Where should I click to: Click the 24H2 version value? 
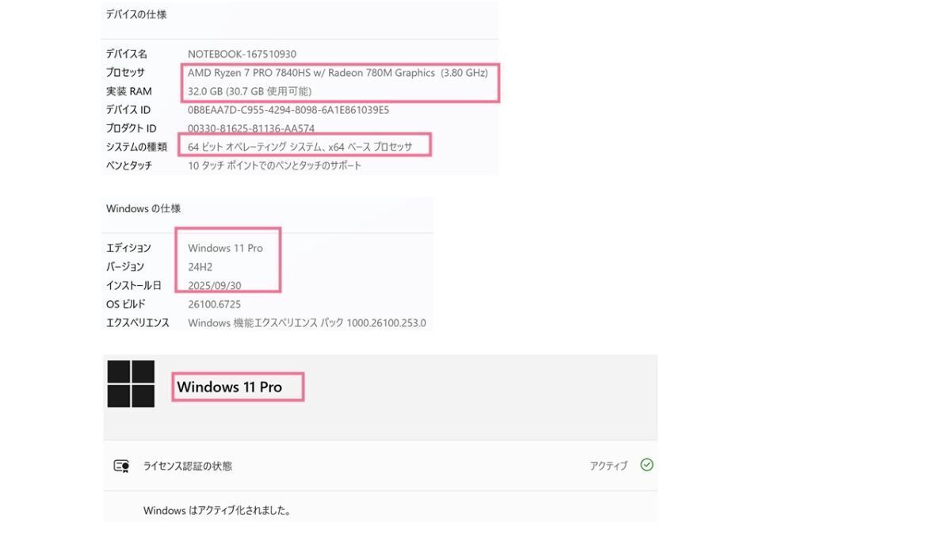tap(201, 267)
